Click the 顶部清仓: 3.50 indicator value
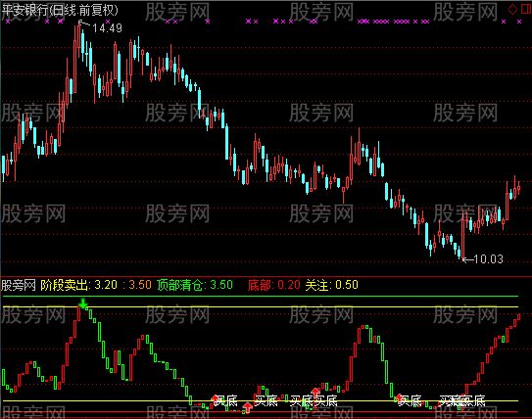The height and width of the screenshot is (419, 532). [x=195, y=285]
